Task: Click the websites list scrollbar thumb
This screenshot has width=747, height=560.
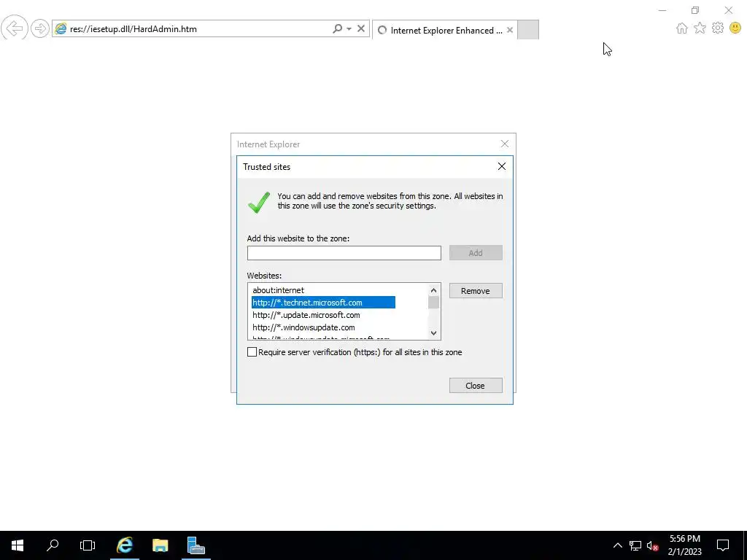Action: click(x=433, y=303)
